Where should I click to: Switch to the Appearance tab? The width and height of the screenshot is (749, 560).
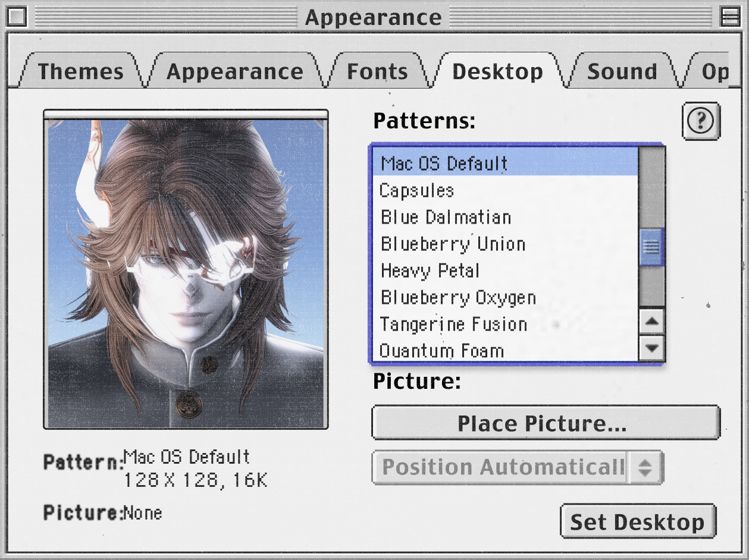click(x=235, y=71)
